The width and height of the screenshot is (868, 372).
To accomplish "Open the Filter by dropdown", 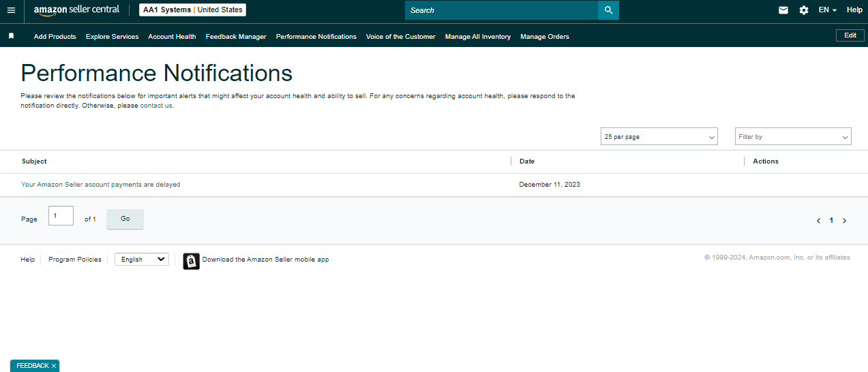I will [x=793, y=136].
